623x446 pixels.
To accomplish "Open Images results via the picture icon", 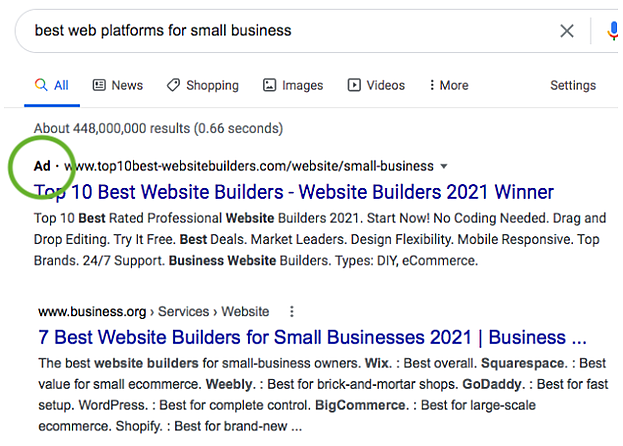I will click(x=269, y=85).
